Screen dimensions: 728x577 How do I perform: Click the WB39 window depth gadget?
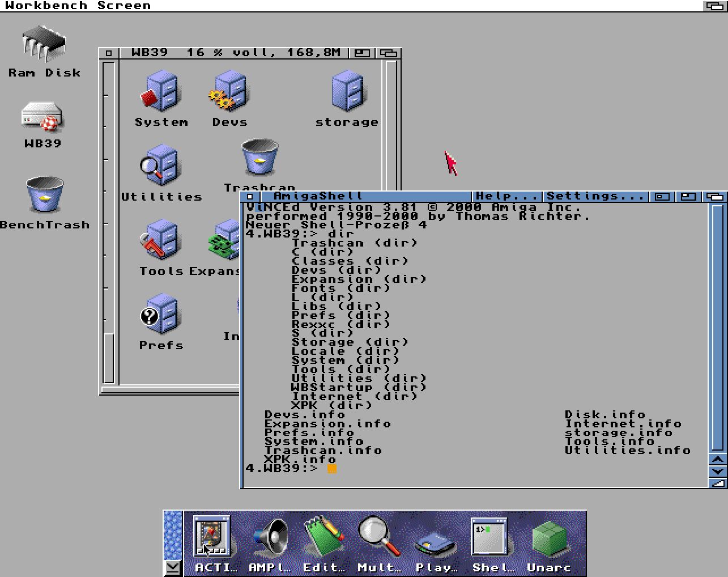pos(389,53)
